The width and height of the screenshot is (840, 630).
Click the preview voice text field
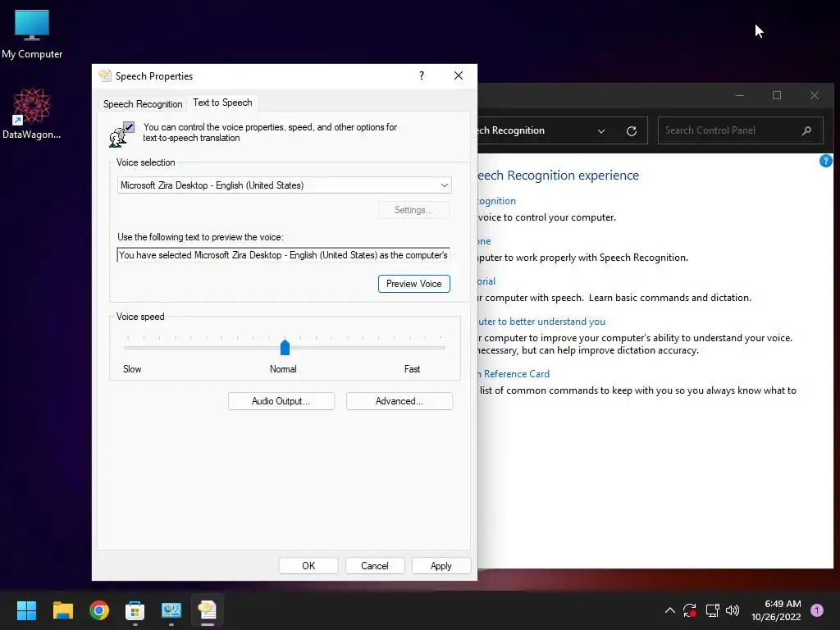(283, 255)
